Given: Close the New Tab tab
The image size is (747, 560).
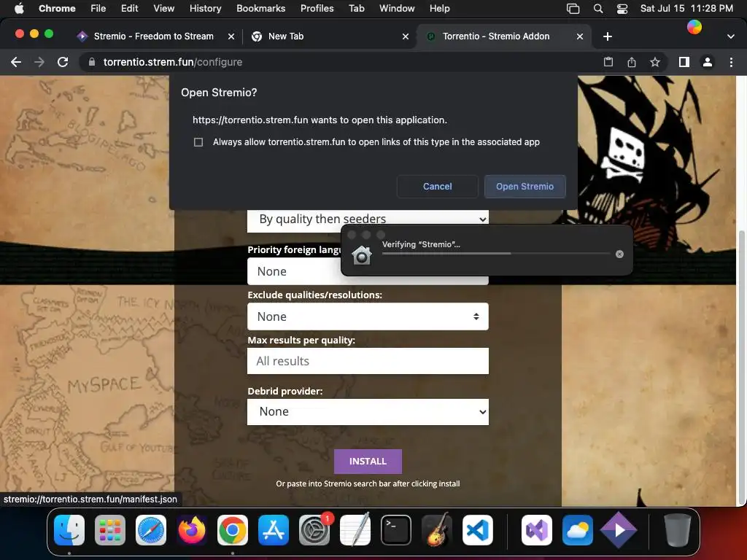Looking at the screenshot, I should tap(406, 36).
